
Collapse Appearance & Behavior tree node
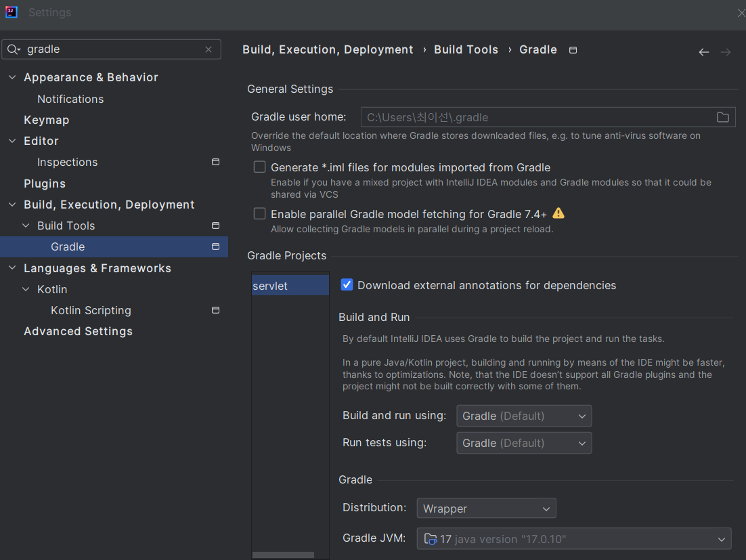pyautogui.click(x=12, y=77)
